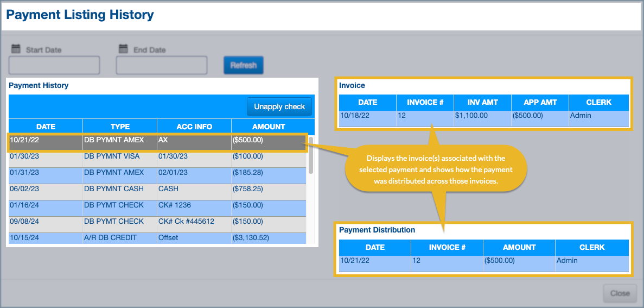This screenshot has height=308, width=644.
Task: Click the Start Date calendar icon
Action: pyautogui.click(x=15, y=49)
